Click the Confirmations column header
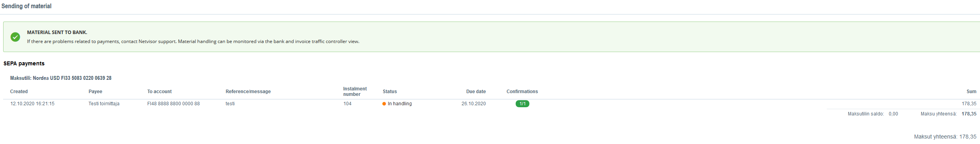The height and width of the screenshot is (144, 980). [x=522, y=92]
